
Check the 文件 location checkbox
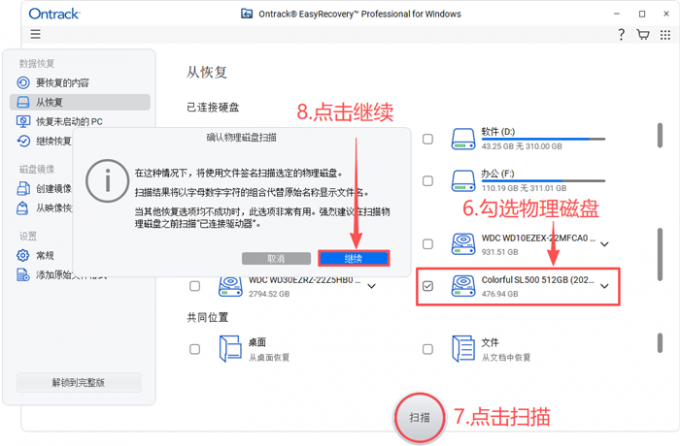tap(428, 349)
